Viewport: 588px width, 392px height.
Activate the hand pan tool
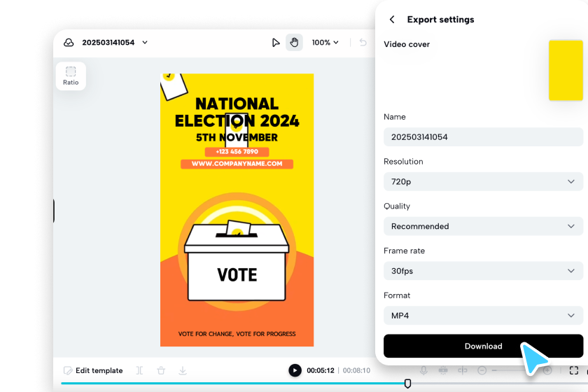(294, 43)
